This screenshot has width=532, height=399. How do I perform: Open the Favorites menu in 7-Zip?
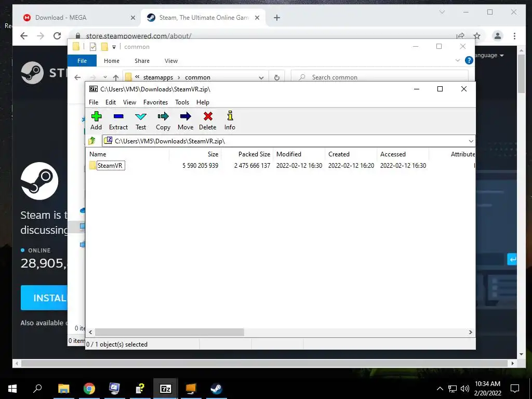click(155, 102)
